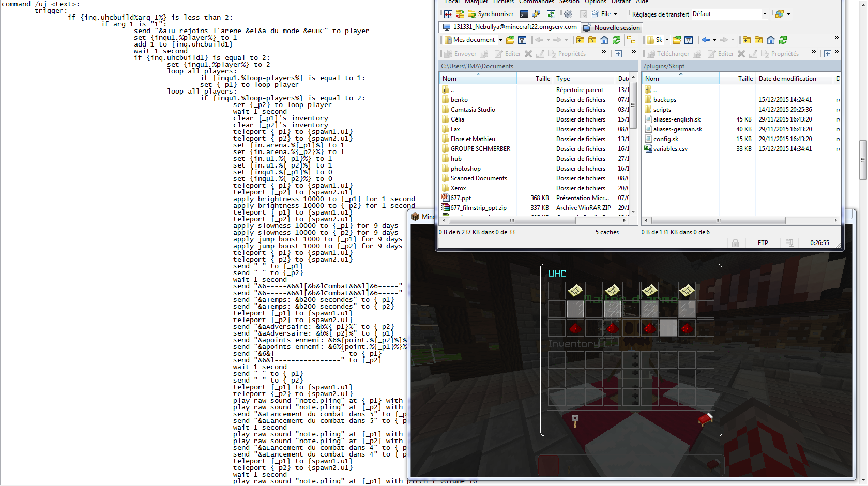
Task: Expand the remote Propriétés toolbar overflow chevron
Action: [x=814, y=52]
